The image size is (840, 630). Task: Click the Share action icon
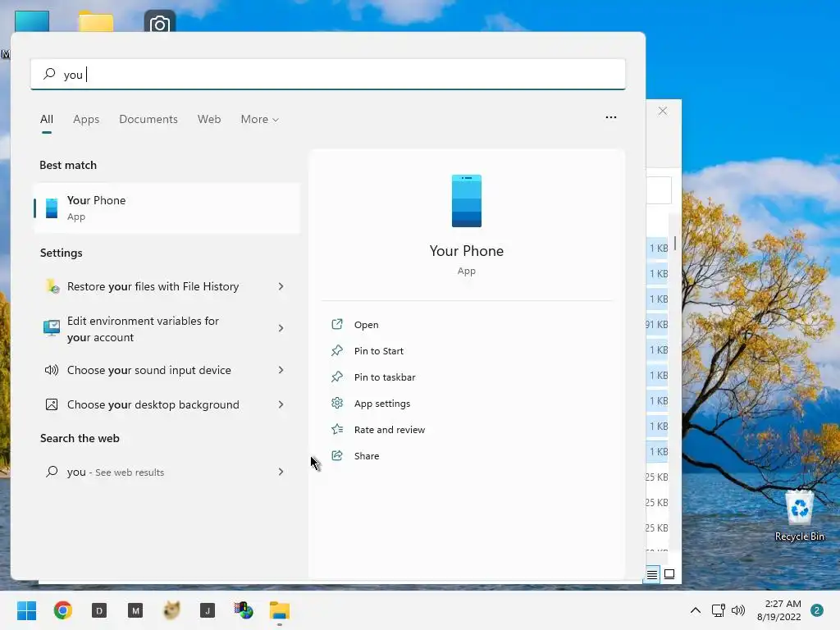(x=337, y=455)
